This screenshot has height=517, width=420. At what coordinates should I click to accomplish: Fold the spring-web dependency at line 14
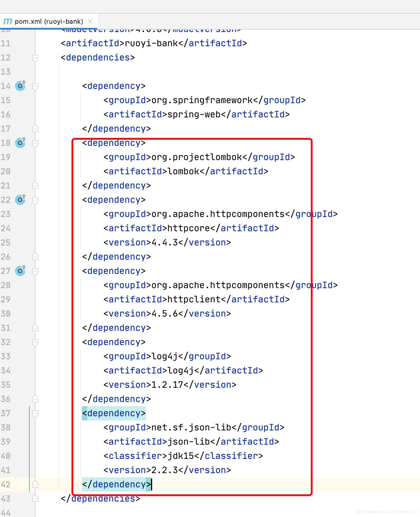pyautogui.click(x=35, y=86)
